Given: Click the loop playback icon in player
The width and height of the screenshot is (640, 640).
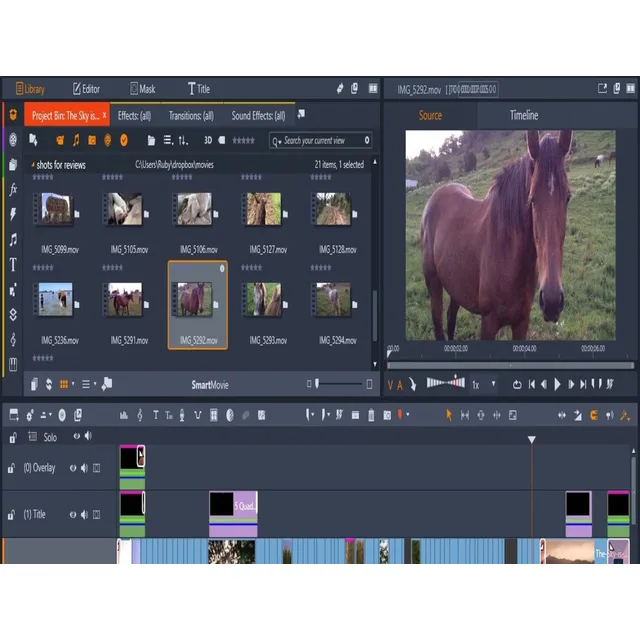Looking at the screenshot, I should coord(517,384).
